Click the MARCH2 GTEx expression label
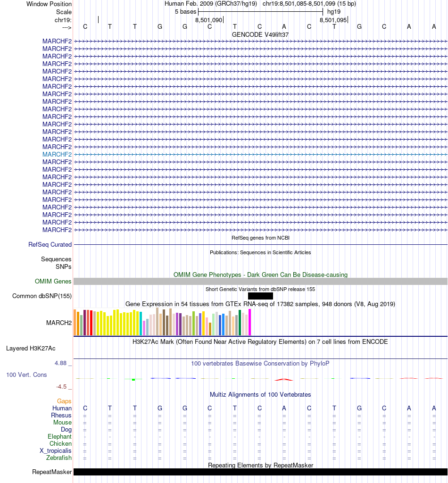Viewport: 448px width, 483px height. 59,323
